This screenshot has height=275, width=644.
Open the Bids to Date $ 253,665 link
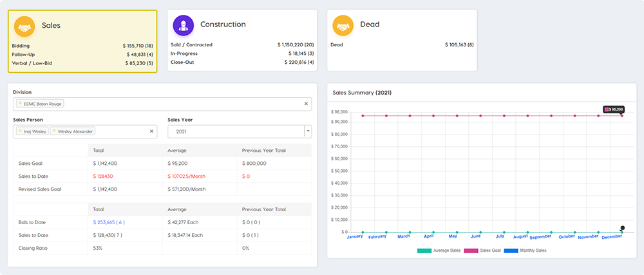point(109,222)
